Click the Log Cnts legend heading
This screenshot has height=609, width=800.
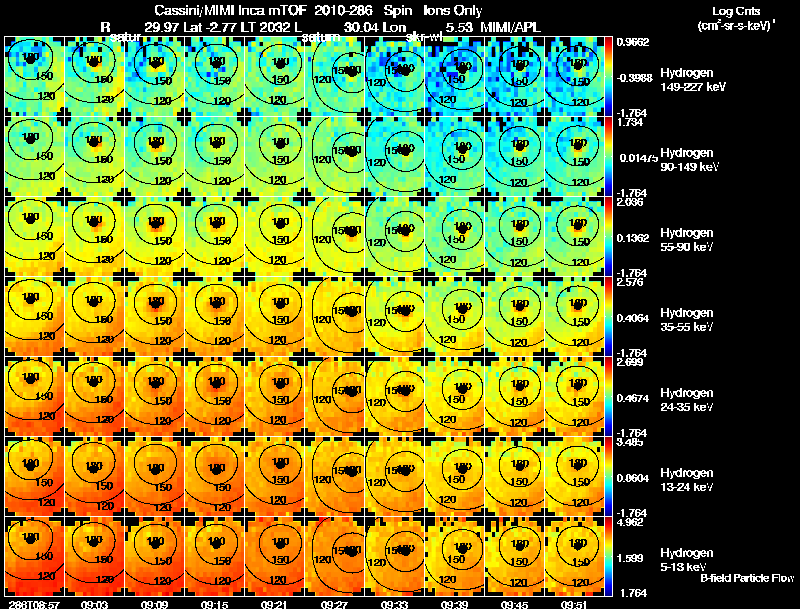click(736, 11)
